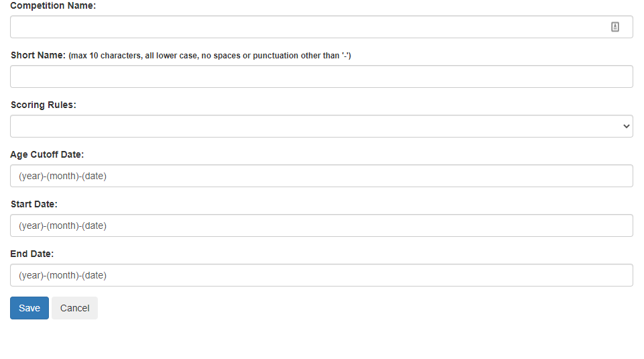The image size is (644, 359).
Task: Click the End Date label
Action: (x=32, y=254)
